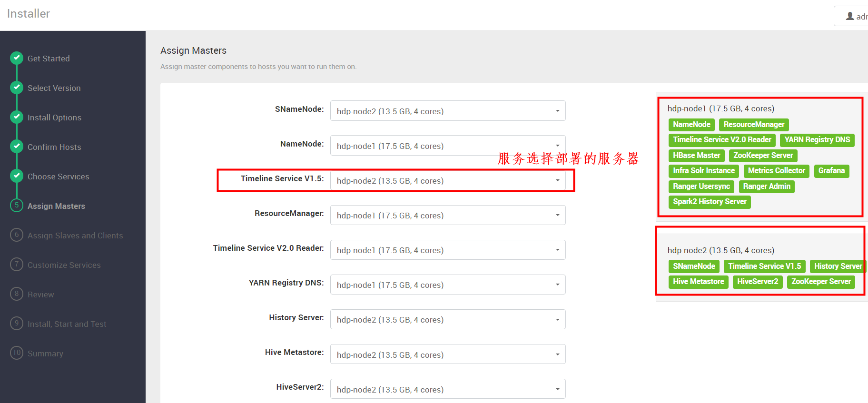Go to the Install Options step

[x=54, y=118]
